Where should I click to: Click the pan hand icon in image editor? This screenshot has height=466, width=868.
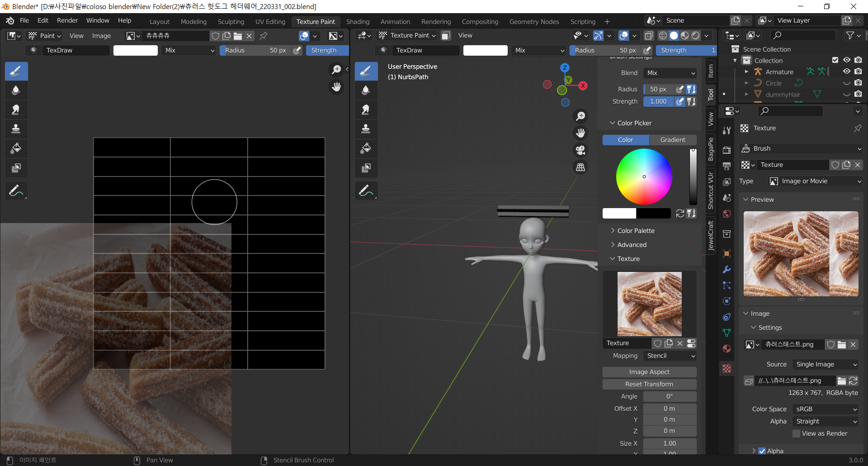[336, 87]
